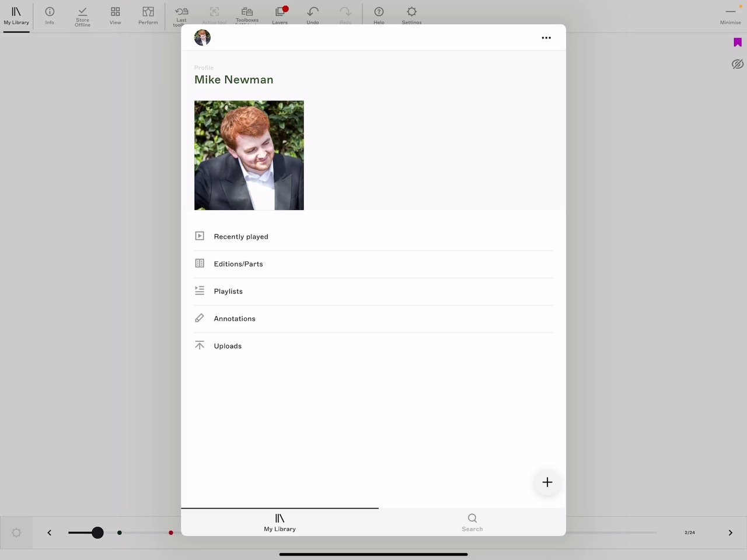This screenshot has height=560, width=747.
Task: Open Uploads section
Action: [373, 346]
